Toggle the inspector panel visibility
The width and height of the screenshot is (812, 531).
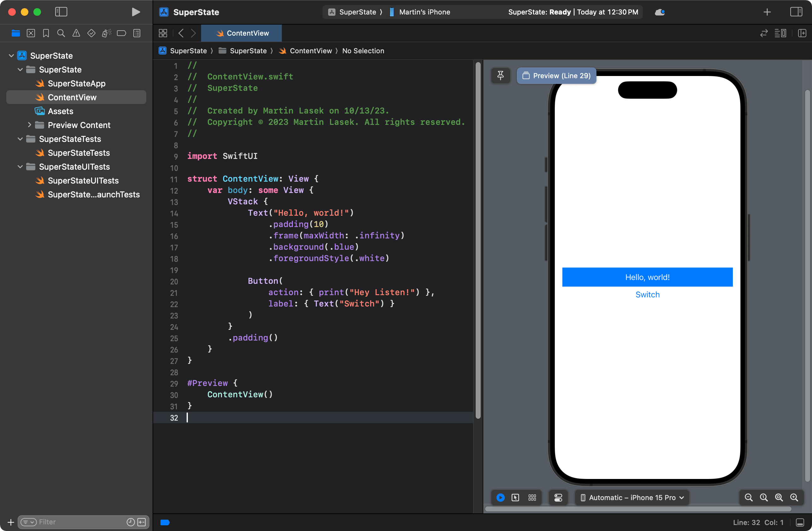[796, 12]
